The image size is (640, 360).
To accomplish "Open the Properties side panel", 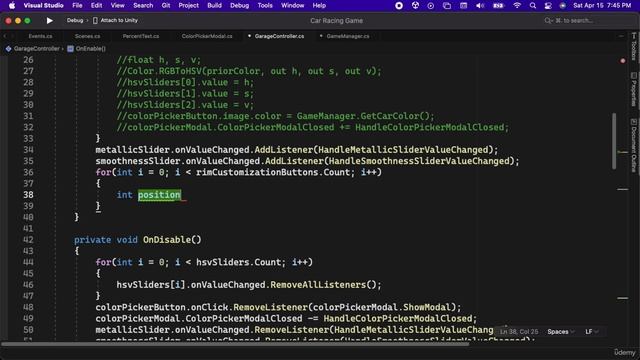I will [x=633, y=90].
